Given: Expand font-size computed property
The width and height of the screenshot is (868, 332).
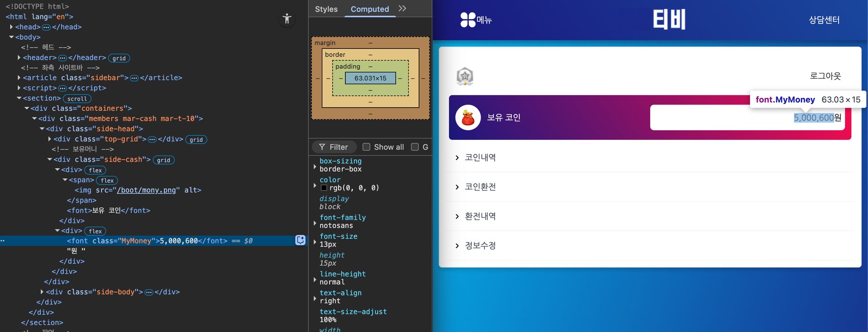Looking at the screenshot, I should 315,242.
